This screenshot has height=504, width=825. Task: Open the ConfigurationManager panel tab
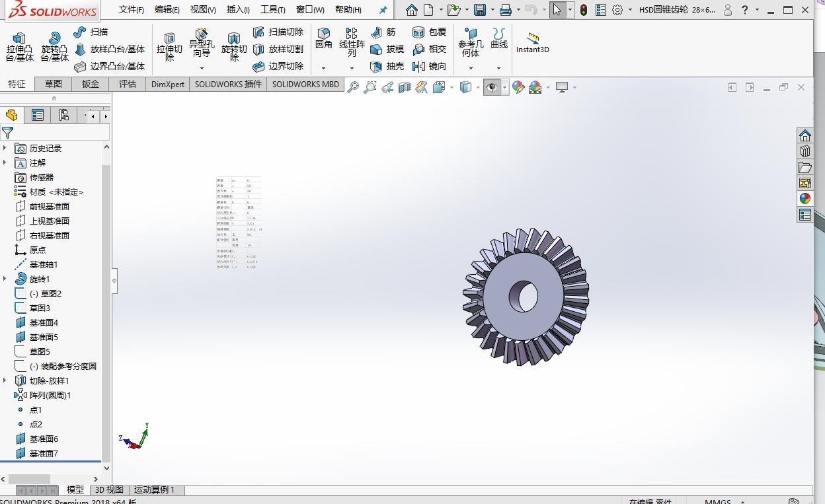pyautogui.click(x=63, y=116)
